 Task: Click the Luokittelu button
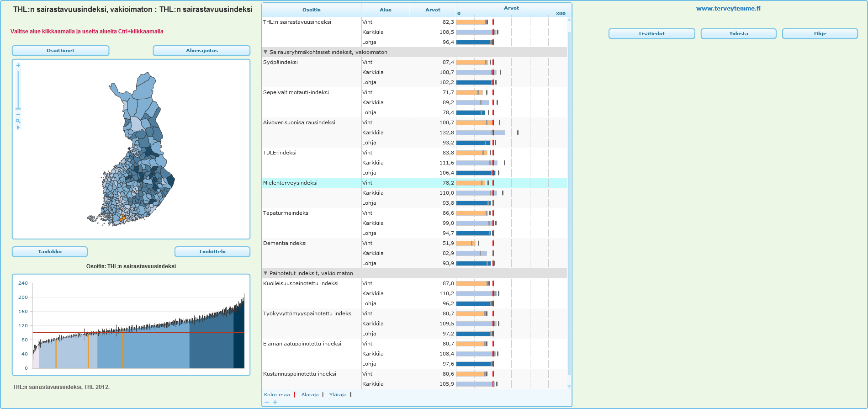click(x=212, y=252)
